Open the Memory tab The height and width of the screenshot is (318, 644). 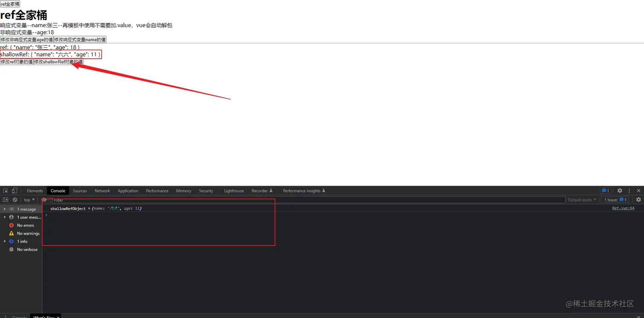(184, 191)
